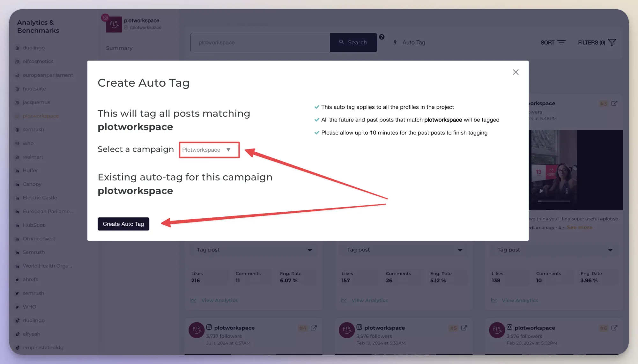This screenshot has height=364, width=638.
Task: Select European Parliame... LinkedIn entry
Action: (48, 212)
